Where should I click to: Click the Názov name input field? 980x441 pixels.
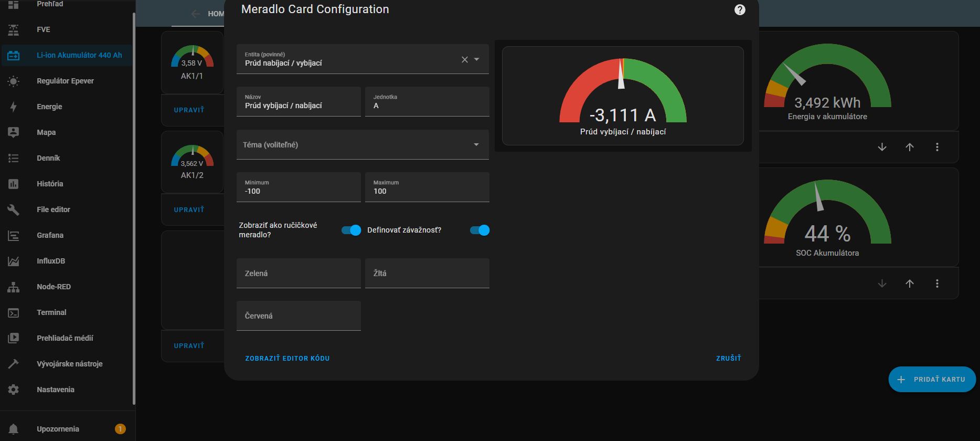(x=299, y=101)
